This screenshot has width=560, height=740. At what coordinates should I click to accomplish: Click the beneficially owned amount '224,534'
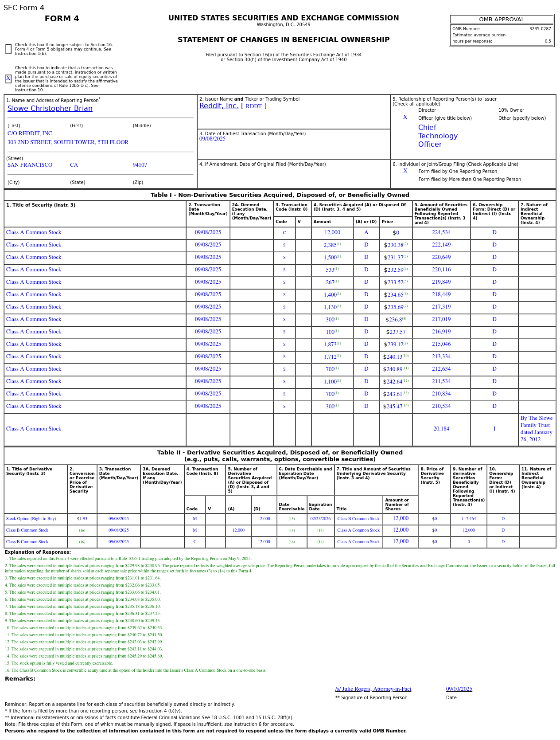tap(441, 232)
